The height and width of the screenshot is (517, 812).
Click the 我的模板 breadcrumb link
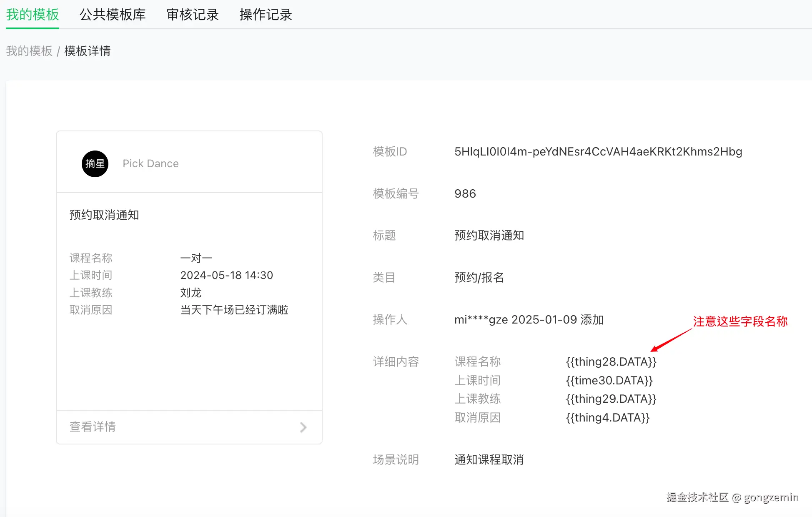(29, 51)
